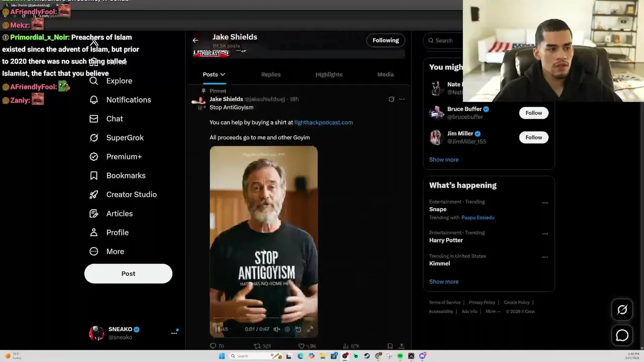Close the Jake Shields browser tab
This screenshot has height=362, width=644.
(57, 5)
